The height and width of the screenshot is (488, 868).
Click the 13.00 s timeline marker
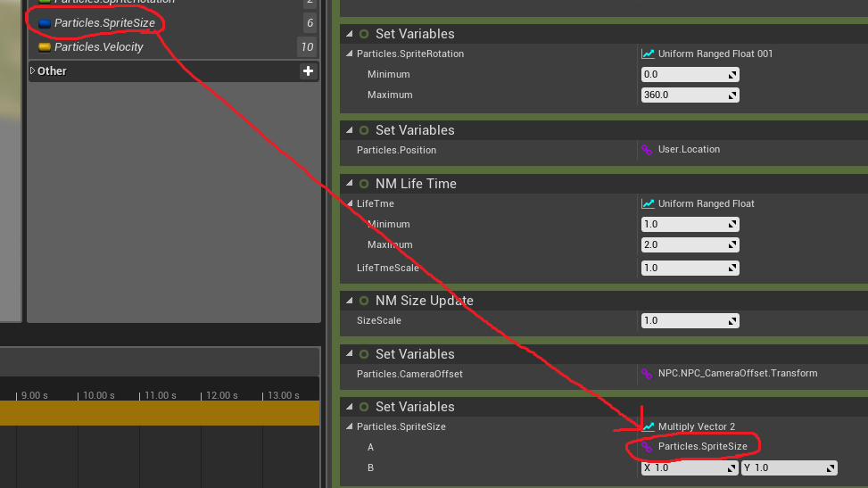283,395
